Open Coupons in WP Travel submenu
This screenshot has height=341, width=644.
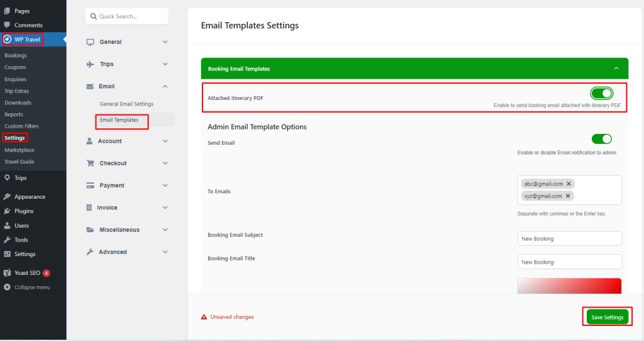[15, 67]
